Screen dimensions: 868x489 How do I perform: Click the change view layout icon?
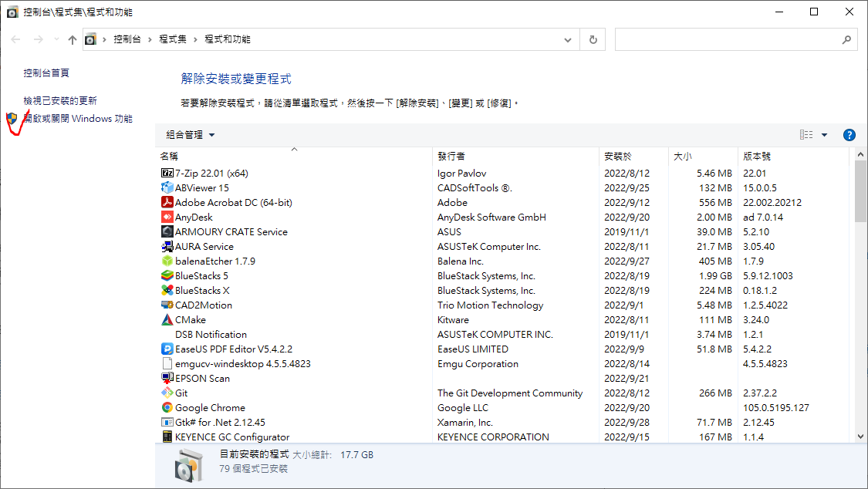(x=806, y=135)
